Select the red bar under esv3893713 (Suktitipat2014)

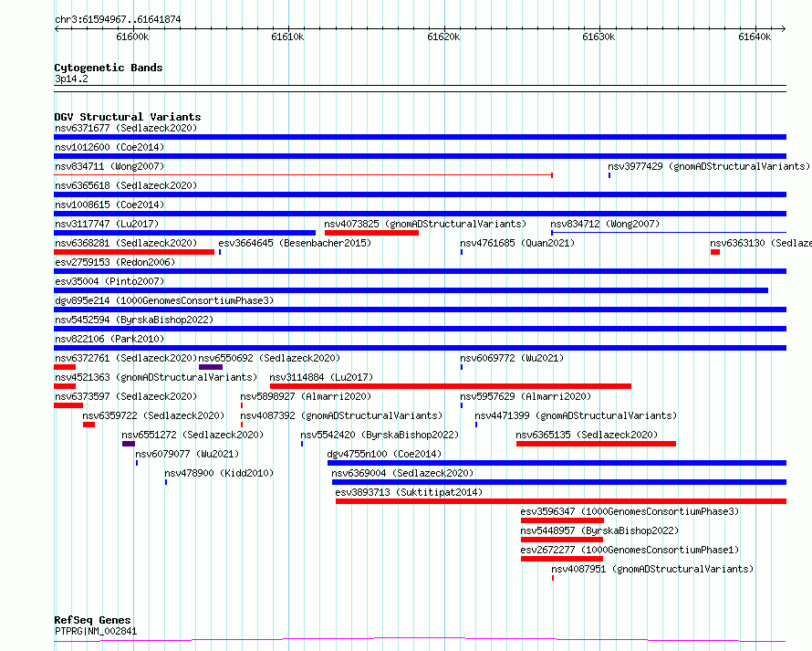coord(561,501)
